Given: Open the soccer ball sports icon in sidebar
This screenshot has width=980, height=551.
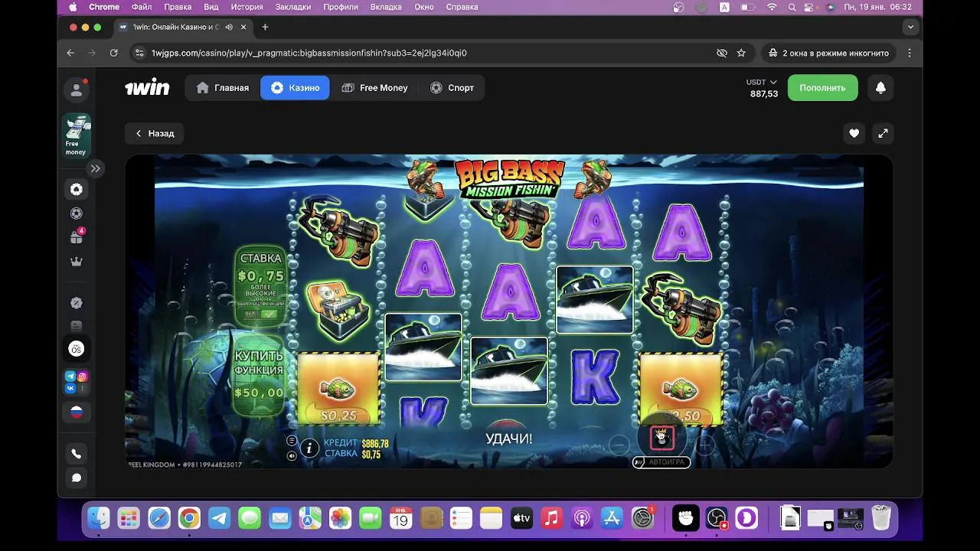Looking at the screenshot, I should tap(76, 214).
